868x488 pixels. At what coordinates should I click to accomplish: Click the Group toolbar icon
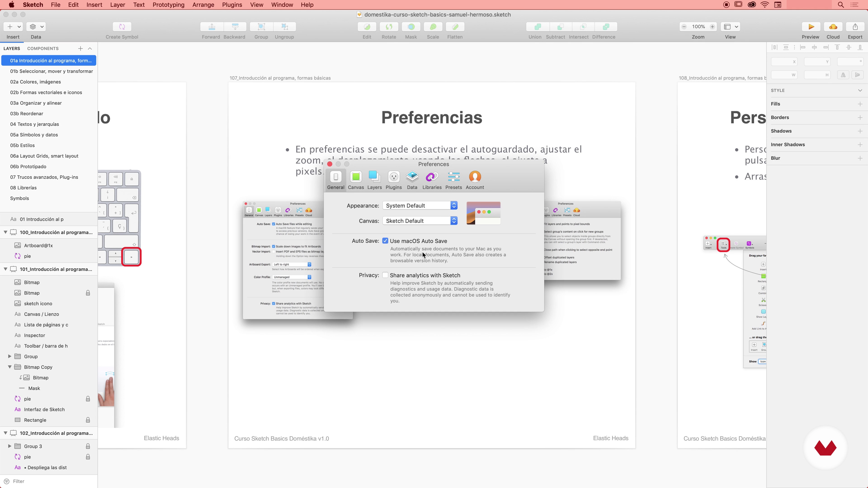point(261,27)
